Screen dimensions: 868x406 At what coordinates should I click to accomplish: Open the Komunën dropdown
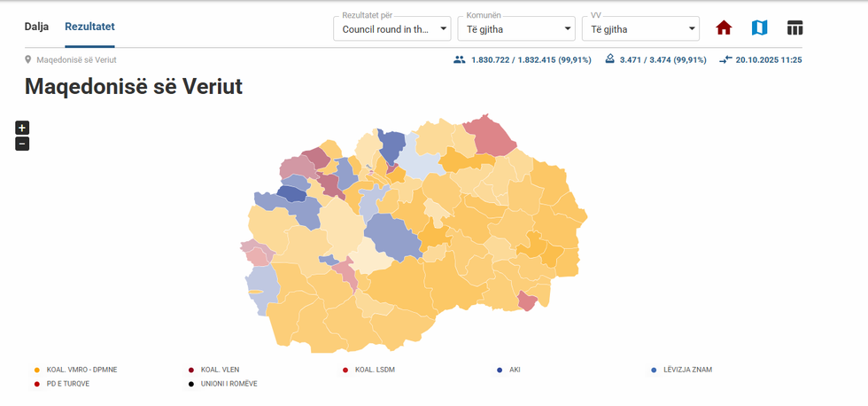[x=516, y=28]
